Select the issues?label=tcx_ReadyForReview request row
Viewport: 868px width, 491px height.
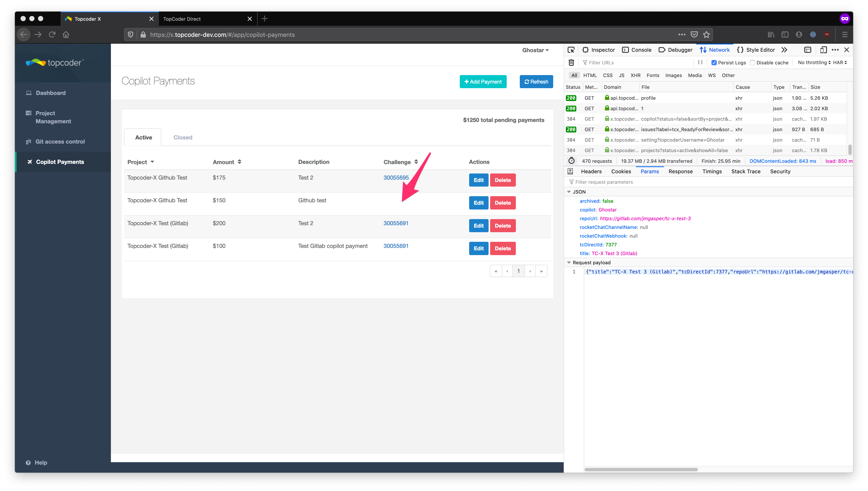pos(705,129)
